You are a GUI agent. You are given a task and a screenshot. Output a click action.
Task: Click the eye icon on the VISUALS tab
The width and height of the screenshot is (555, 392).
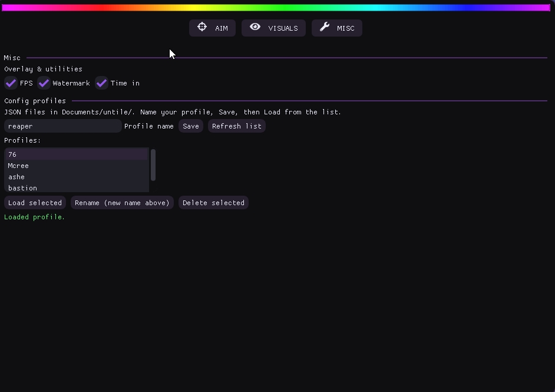255,27
